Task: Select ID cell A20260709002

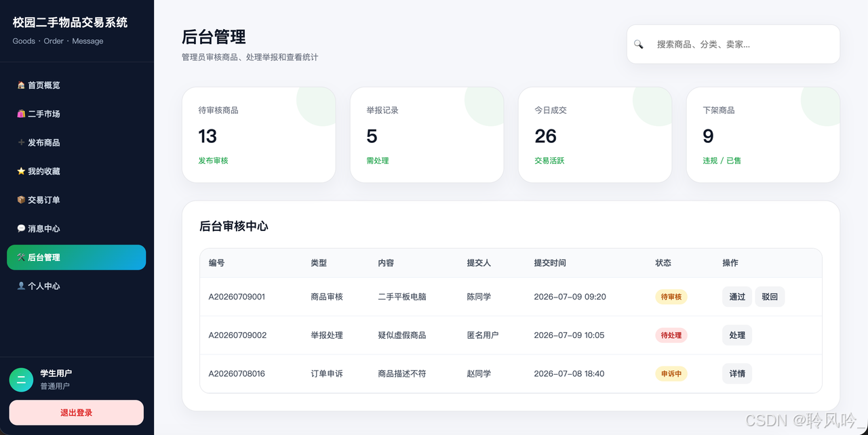Action: click(237, 335)
